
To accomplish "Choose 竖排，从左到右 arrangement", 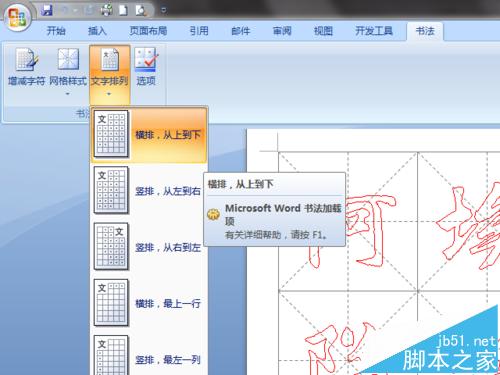I will [149, 191].
